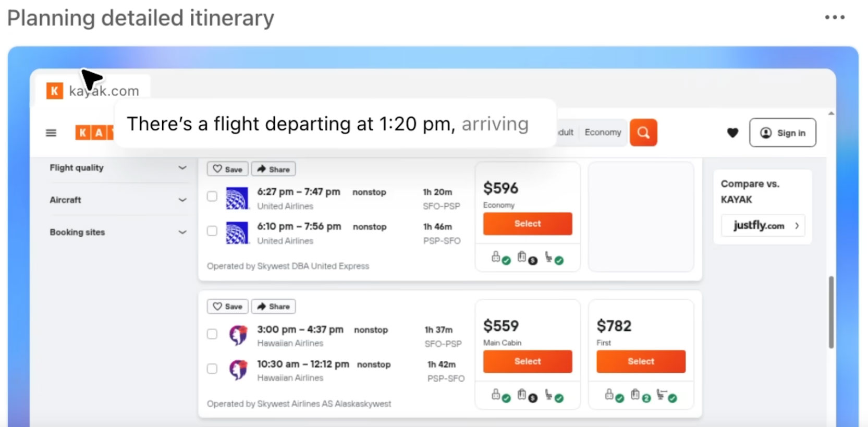The width and height of the screenshot is (868, 427).
Task: Open the Economy cabin class selector
Action: (x=603, y=132)
